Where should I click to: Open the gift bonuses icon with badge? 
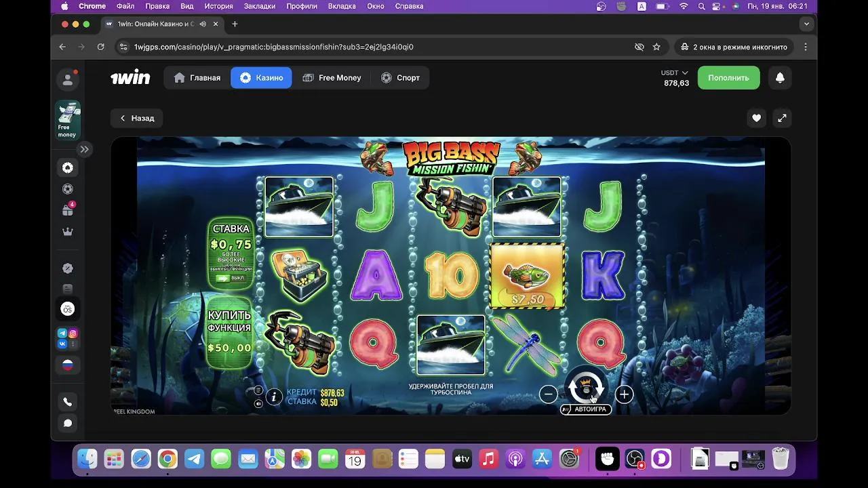[68, 210]
